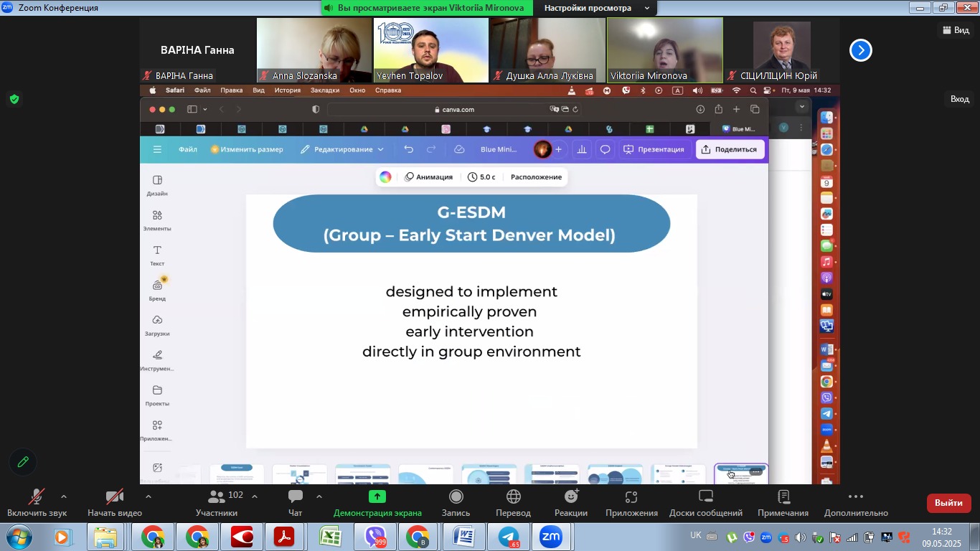Open the Reactions panel in Zoom
980x551 pixels.
[x=570, y=502]
